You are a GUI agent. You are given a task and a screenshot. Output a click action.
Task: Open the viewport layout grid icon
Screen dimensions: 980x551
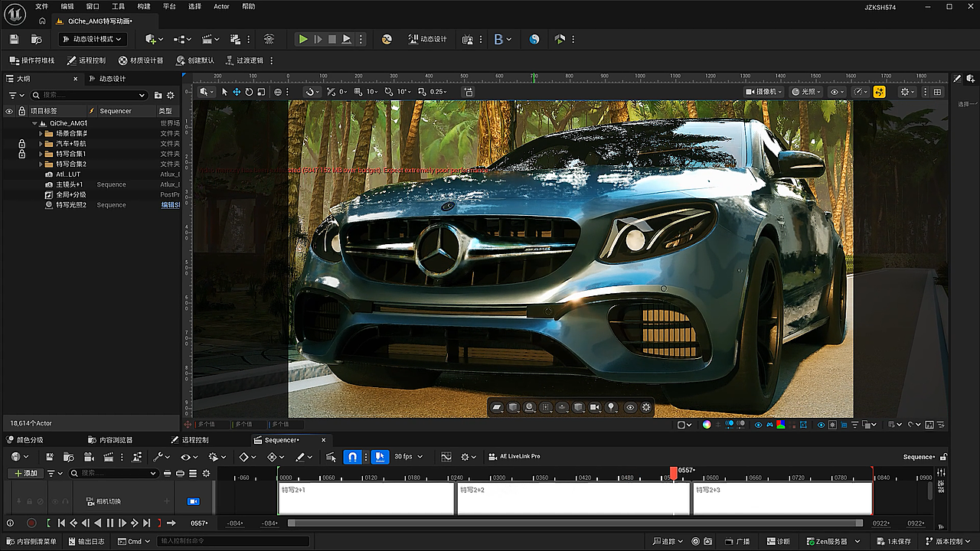(937, 92)
